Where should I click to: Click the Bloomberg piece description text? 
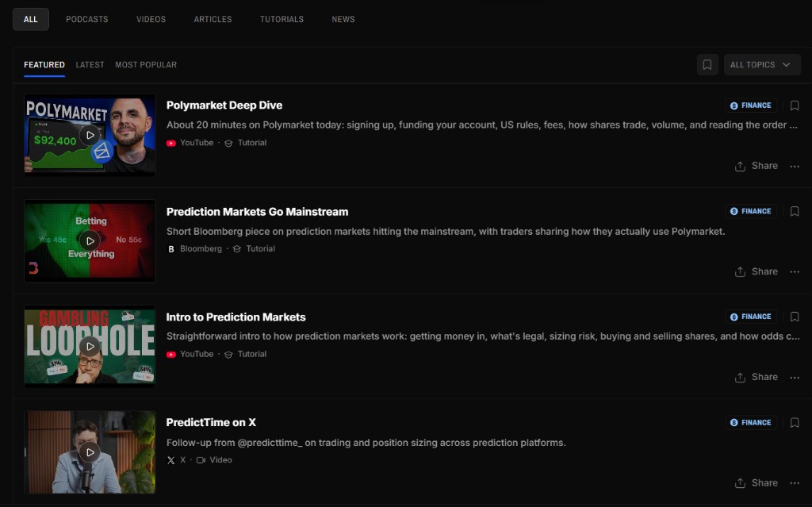click(x=446, y=232)
